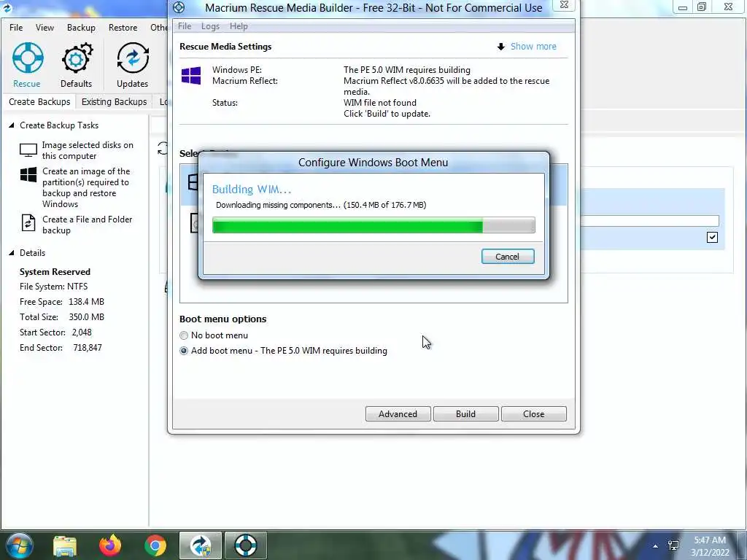The image size is (747, 560).
Task: Click the Boot menu options heading
Action: tap(223, 319)
